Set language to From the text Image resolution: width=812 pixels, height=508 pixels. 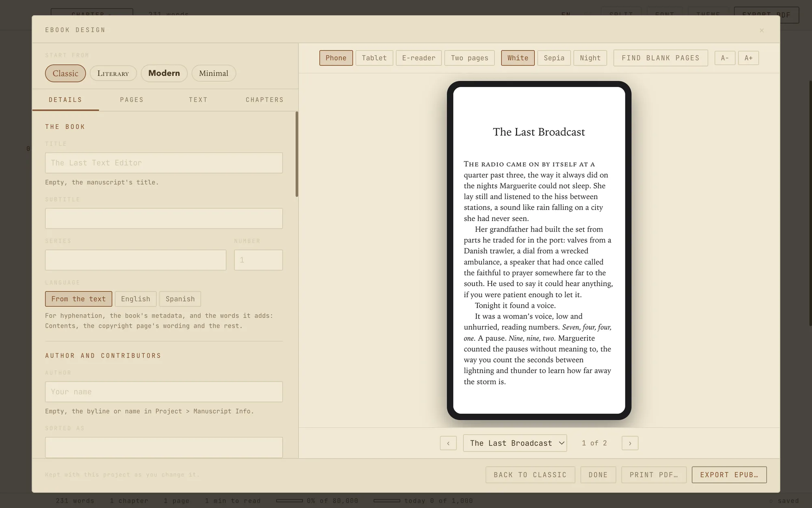78,299
